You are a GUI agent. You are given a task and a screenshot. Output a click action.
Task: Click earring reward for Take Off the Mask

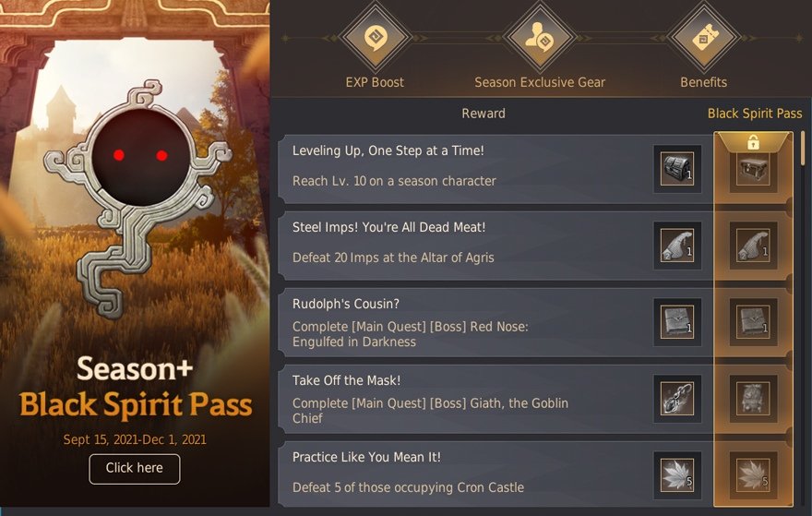pyautogui.click(x=677, y=399)
